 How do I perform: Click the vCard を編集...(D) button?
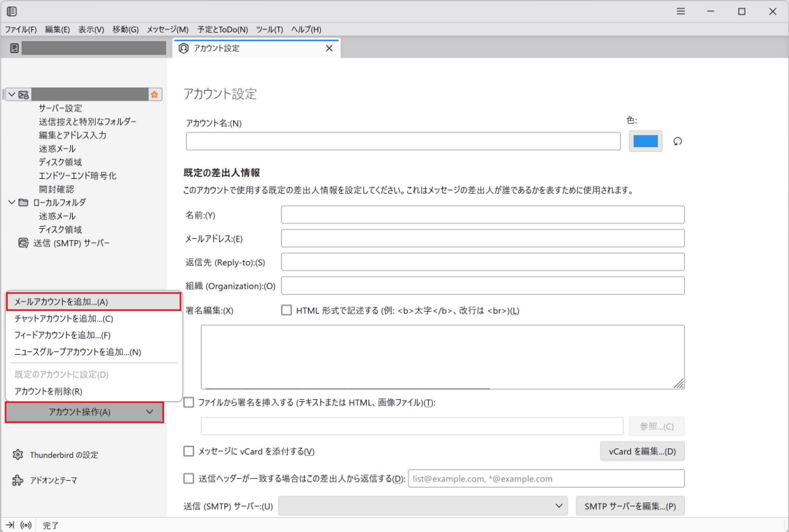point(642,451)
